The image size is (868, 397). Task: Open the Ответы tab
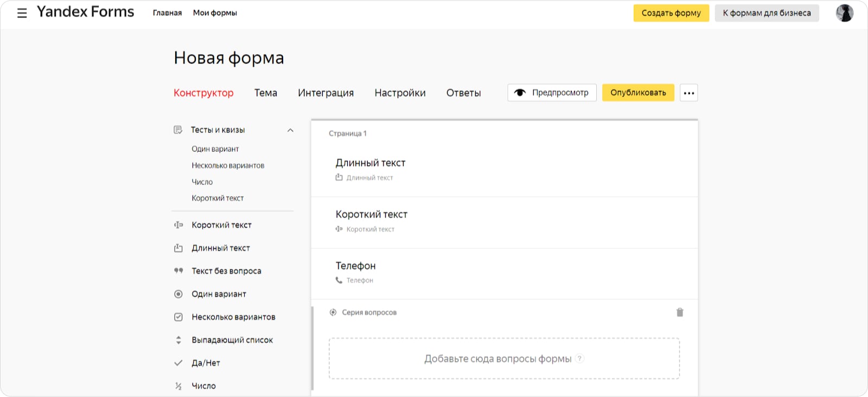(463, 93)
